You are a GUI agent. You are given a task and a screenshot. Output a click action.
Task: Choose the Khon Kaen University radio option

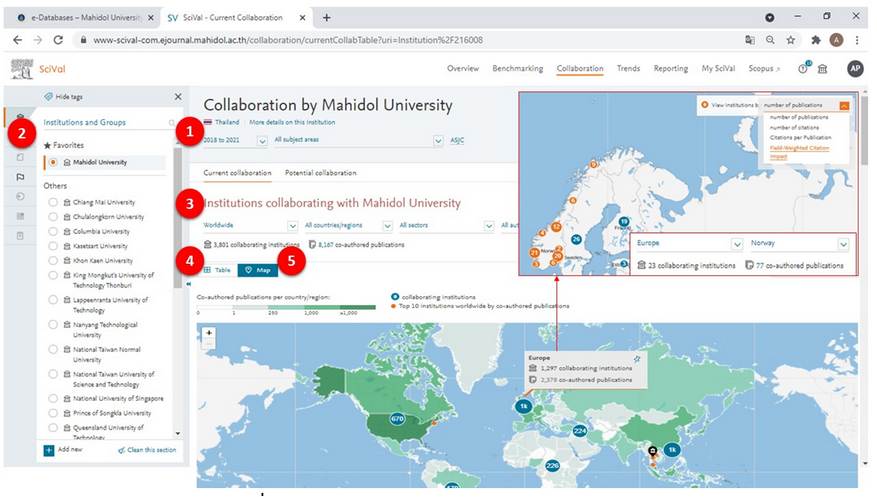tap(53, 260)
